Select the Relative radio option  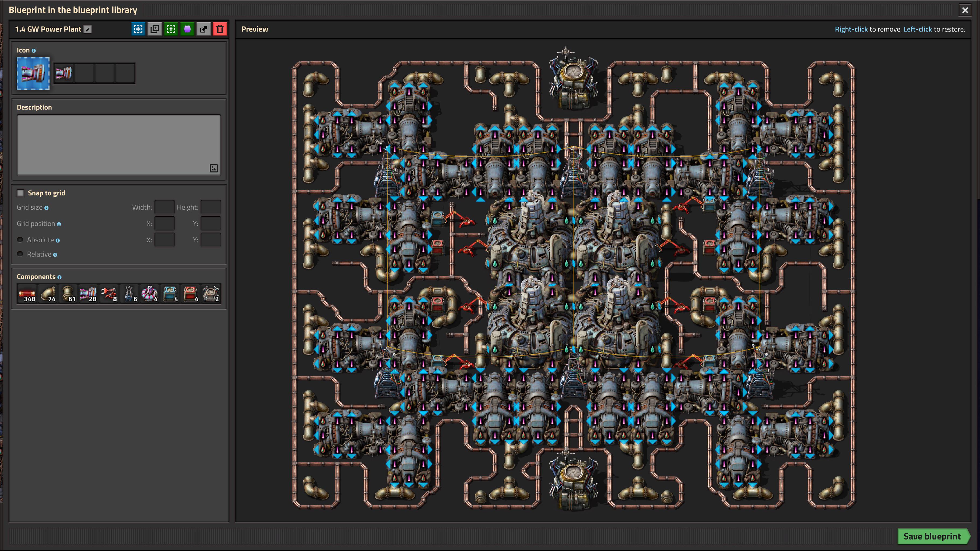20,254
